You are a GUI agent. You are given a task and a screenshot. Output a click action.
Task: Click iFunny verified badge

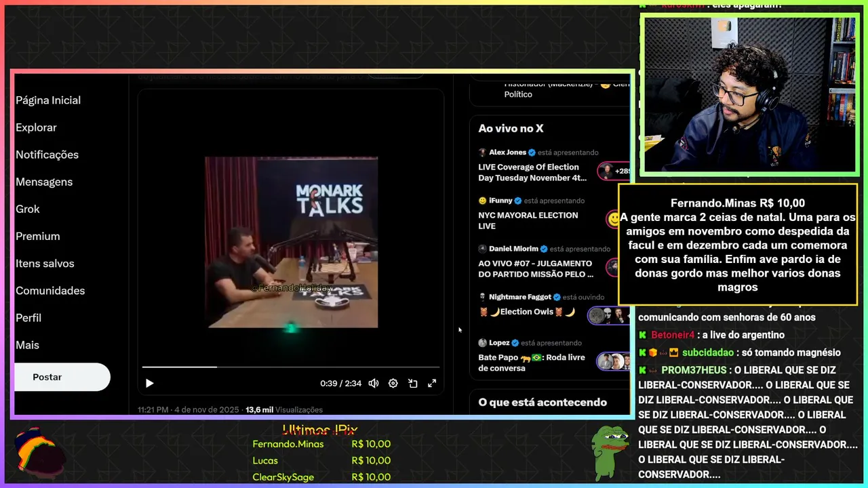click(518, 201)
